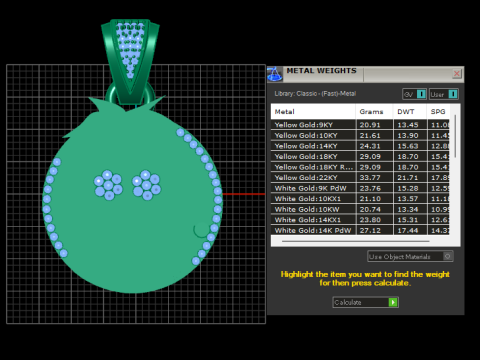This screenshot has width=480, height=360.
Task: Select the White Gold:10KW row
Action: [360, 209]
